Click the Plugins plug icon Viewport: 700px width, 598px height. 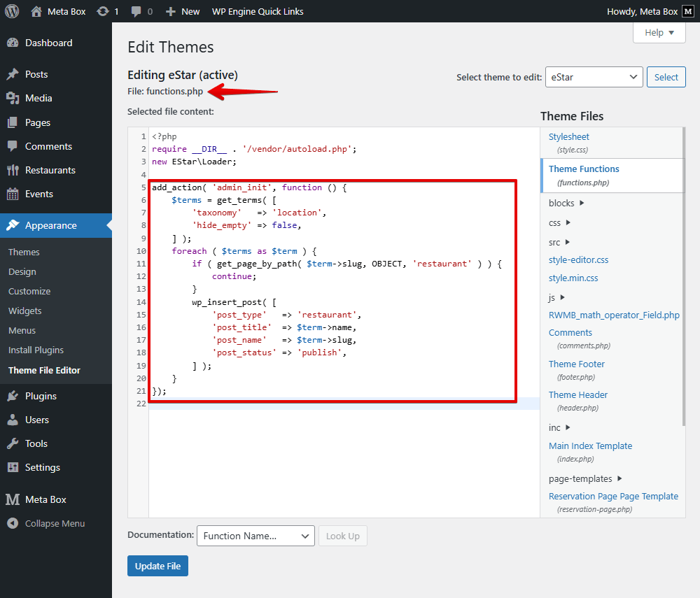(13, 396)
